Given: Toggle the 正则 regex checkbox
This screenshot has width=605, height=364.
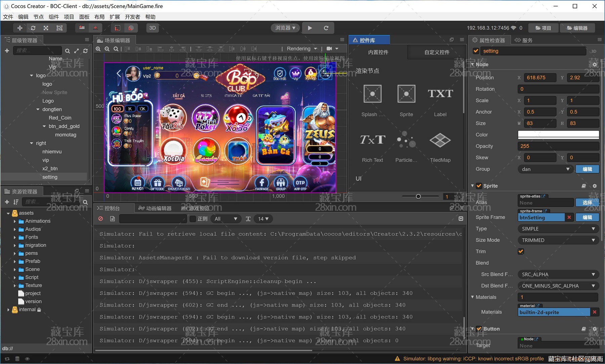Looking at the screenshot, I should (x=193, y=219).
